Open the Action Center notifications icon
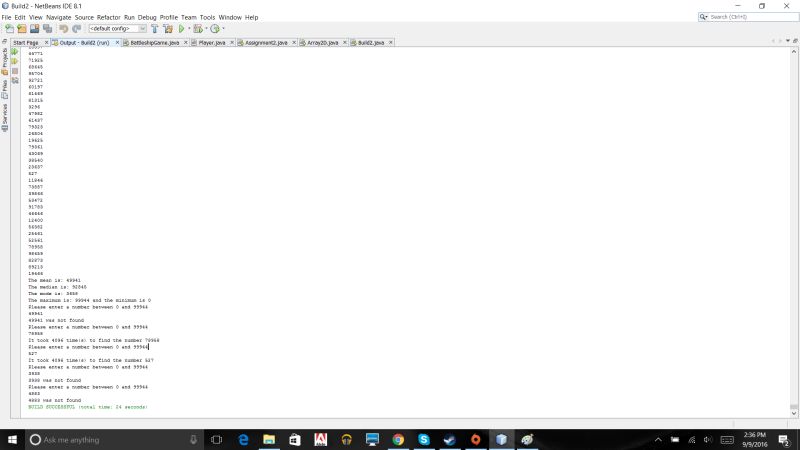The width and height of the screenshot is (800, 450). [784, 440]
